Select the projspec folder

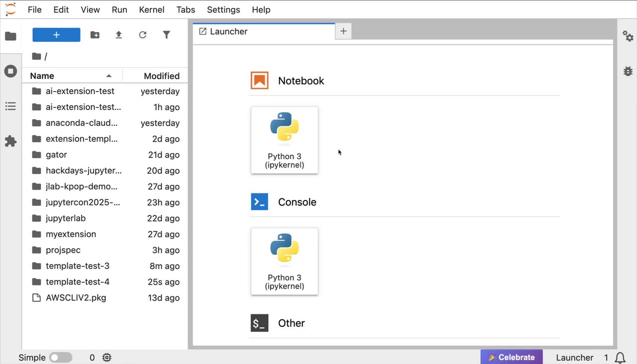point(105,250)
